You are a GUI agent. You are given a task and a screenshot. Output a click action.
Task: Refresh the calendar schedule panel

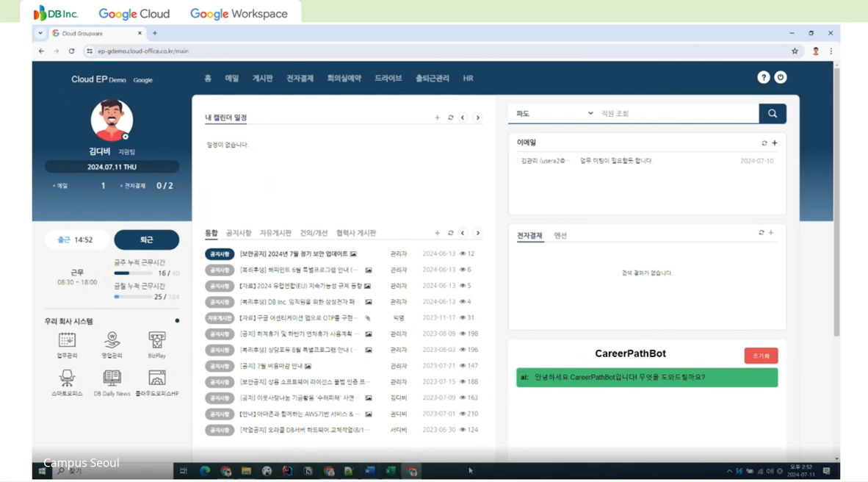coord(451,118)
